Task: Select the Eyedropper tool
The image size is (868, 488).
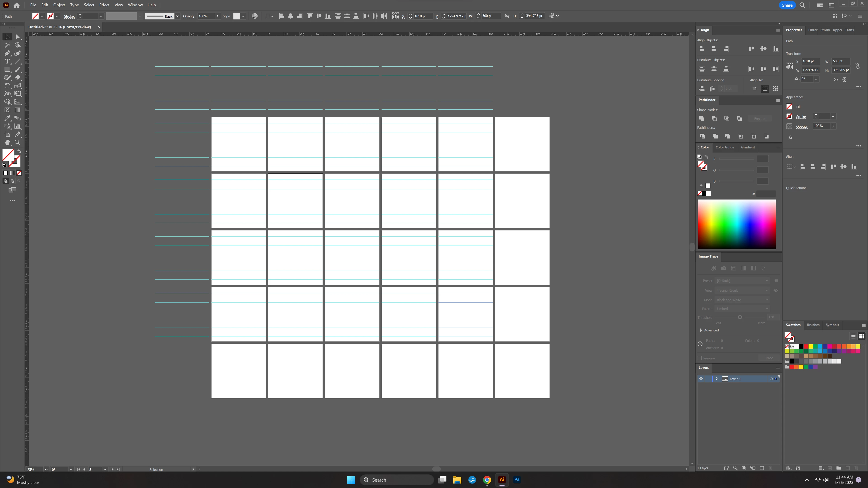Action: pos(7,118)
